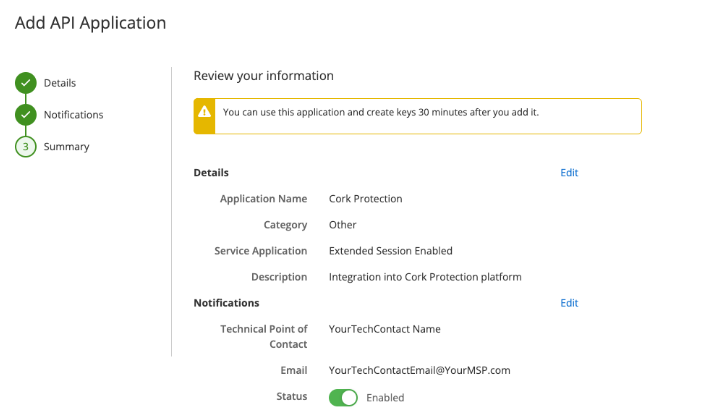Select the Summary step label
Image resolution: width=708 pixels, height=417 pixels.
tap(66, 147)
